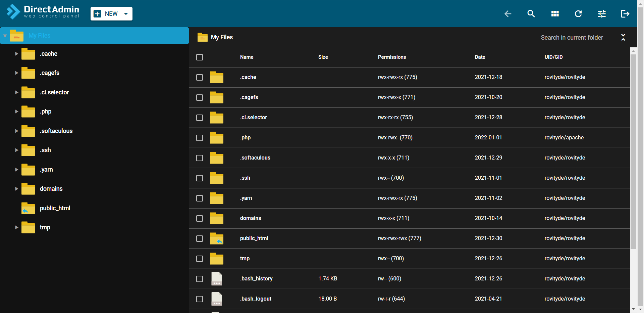Open the .yarn folder name in list
The image size is (644, 313).
click(246, 198)
